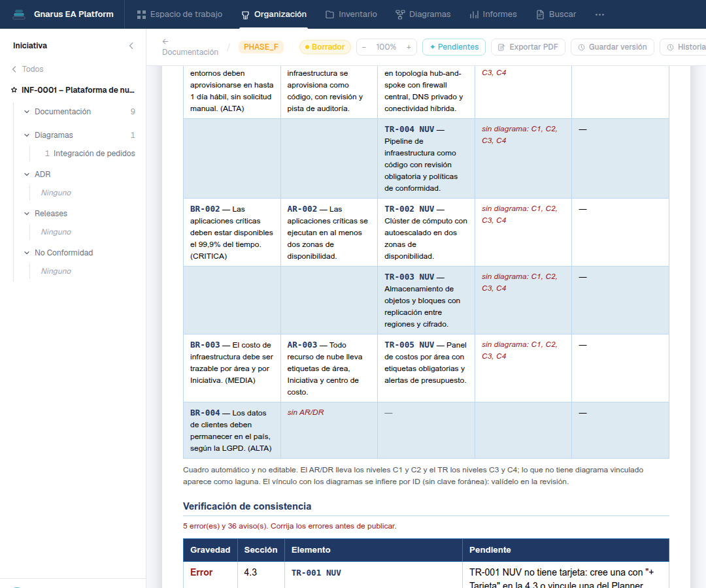
Task: Collapse the Diagramas tree section
Action: (x=27, y=135)
